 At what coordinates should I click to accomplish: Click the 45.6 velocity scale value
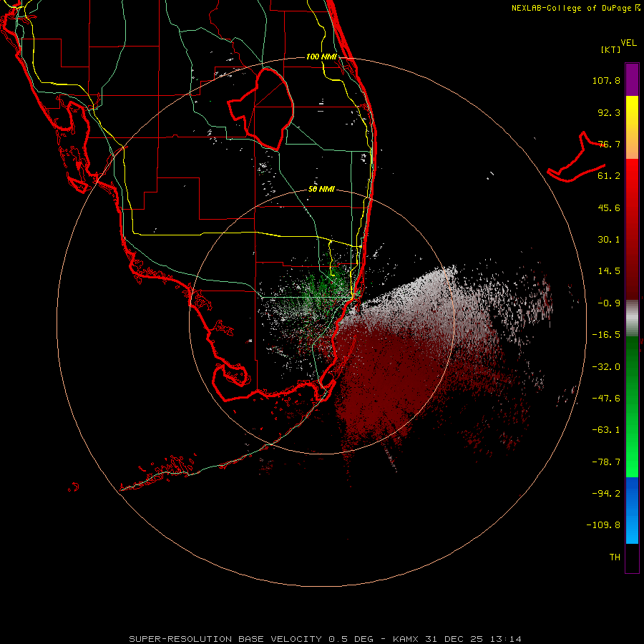coord(609,208)
